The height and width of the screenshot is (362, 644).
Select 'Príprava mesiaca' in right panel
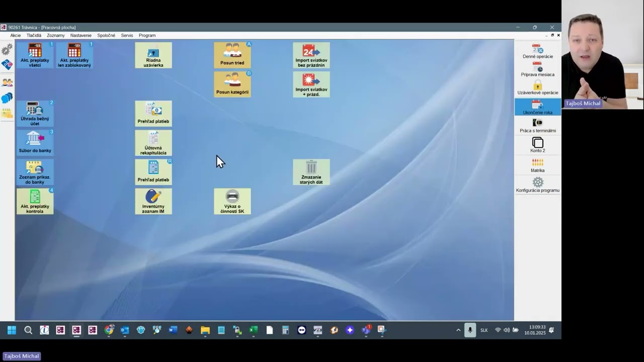click(x=538, y=69)
